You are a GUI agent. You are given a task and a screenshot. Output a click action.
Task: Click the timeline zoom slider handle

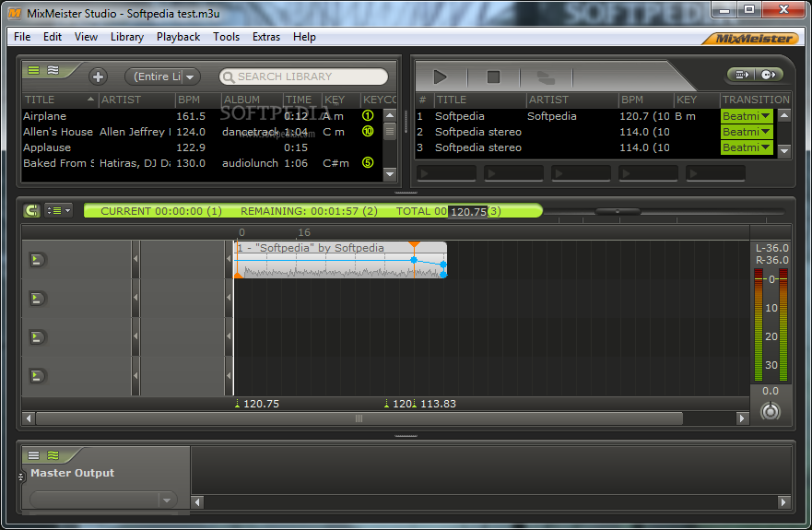618,211
